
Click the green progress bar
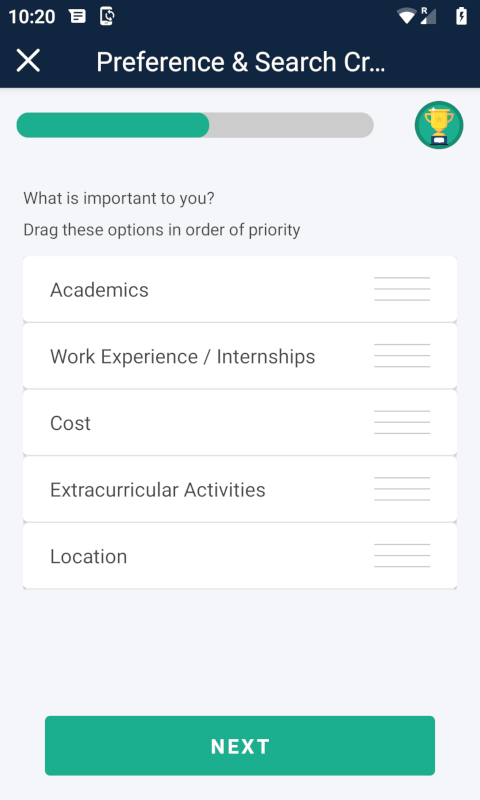(x=195, y=125)
